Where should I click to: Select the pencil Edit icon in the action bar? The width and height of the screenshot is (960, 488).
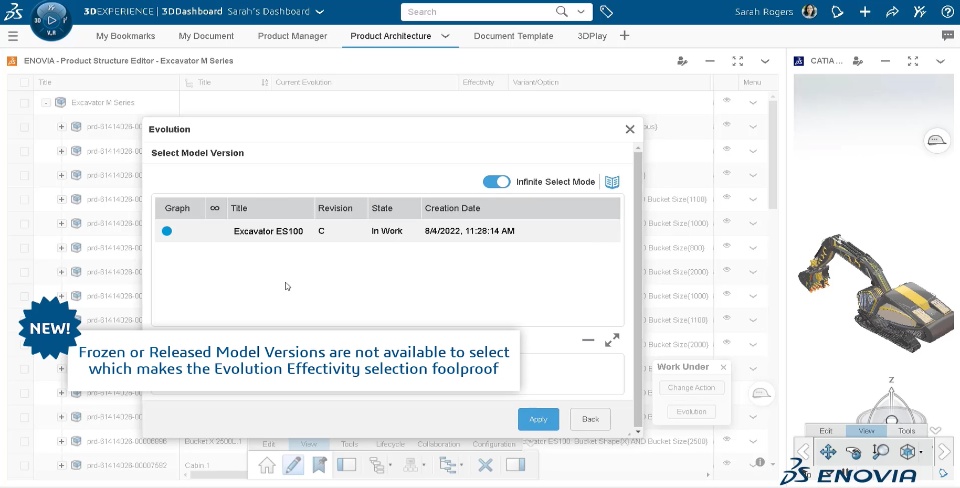[x=293, y=465]
